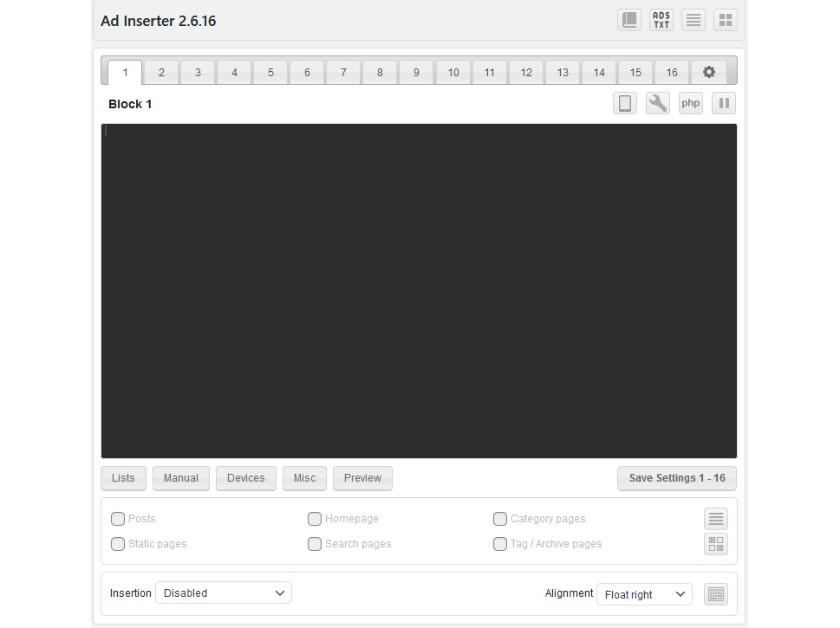Toggle the block grid view in header
The width and height of the screenshot is (840, 628).
pos(726,20)
